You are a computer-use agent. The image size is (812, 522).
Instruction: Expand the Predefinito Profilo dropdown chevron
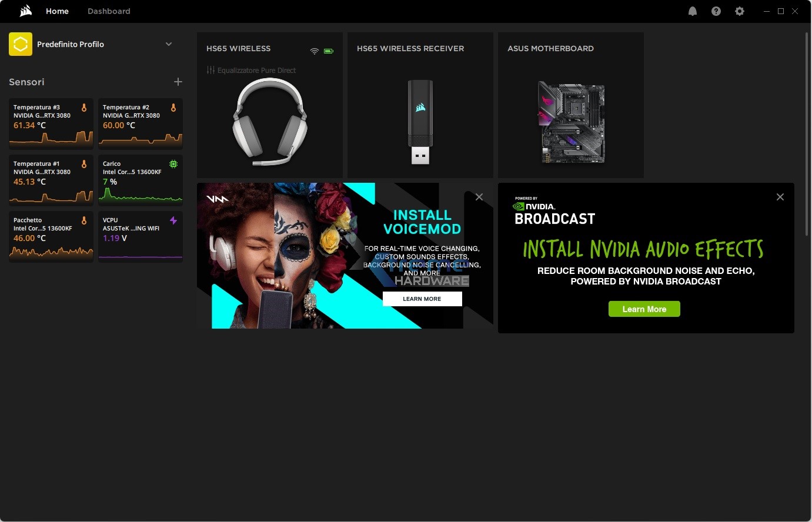169,44
